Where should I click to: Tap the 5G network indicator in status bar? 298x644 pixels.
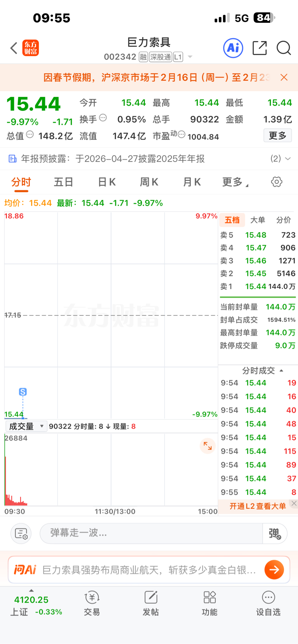point(242,18)
